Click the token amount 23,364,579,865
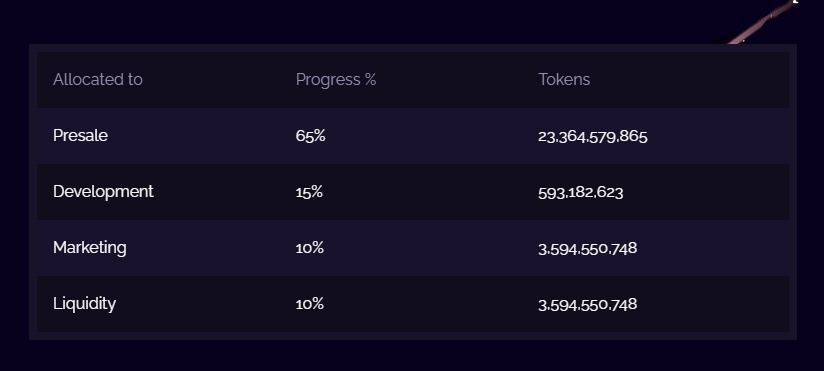Viewport: 824px width, 371px height. (x=593, y=137)
